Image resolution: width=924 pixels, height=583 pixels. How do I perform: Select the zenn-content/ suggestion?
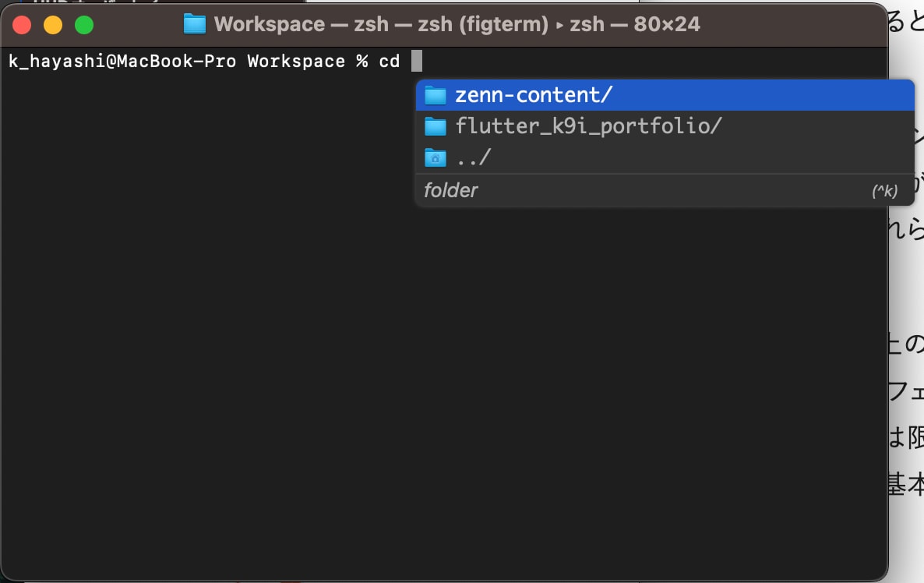click(x=534, y=95)
